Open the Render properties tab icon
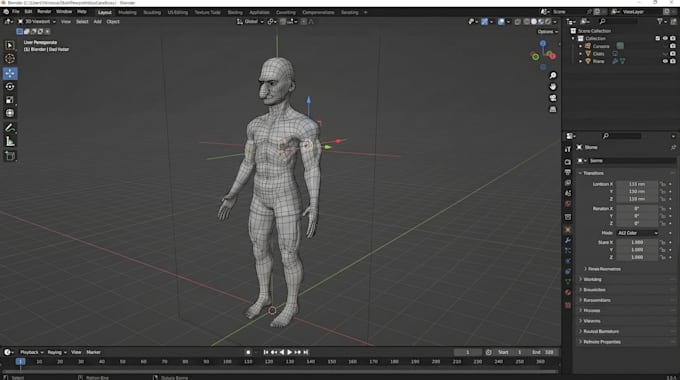680x380 pixels. 568,162
